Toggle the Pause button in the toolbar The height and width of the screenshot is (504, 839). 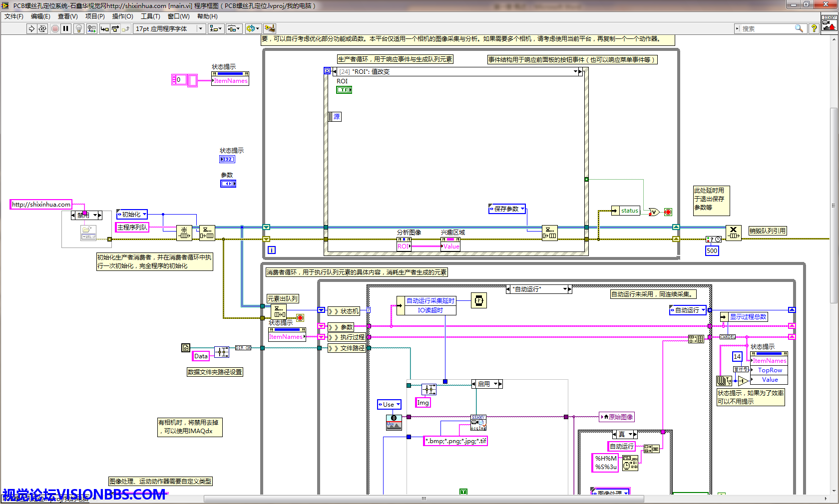(66, 29)
